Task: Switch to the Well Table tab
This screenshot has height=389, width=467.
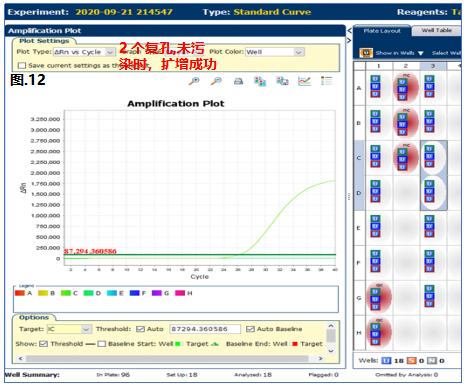Action: (436, 31)
